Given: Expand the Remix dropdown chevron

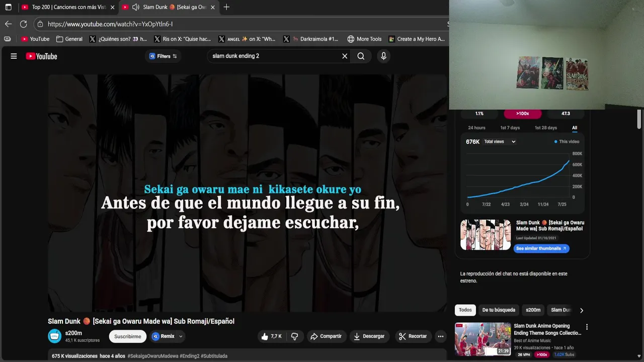Looking at the screenshot, I should point(181,336).
